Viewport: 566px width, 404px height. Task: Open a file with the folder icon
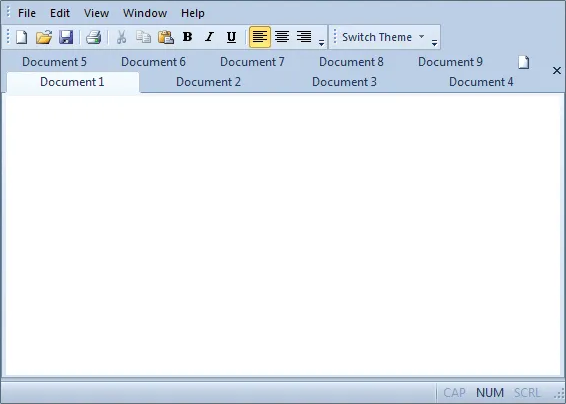[x=44, y=37]
